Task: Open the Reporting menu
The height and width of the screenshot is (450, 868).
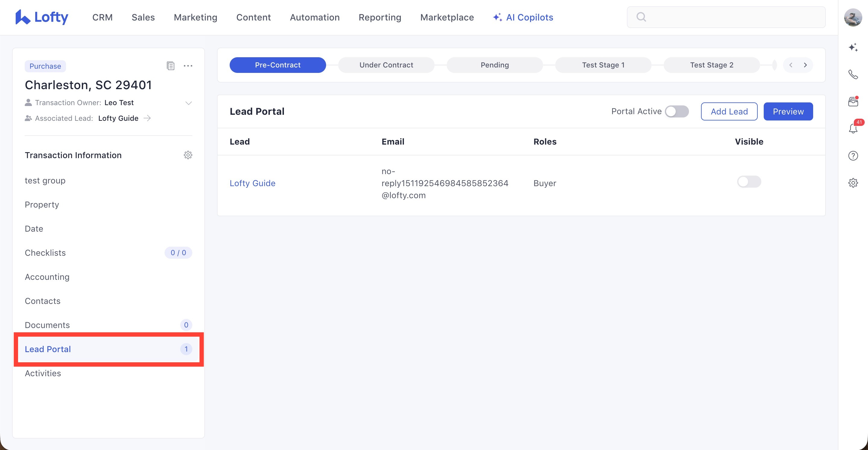Action: [x=380, y=17]
